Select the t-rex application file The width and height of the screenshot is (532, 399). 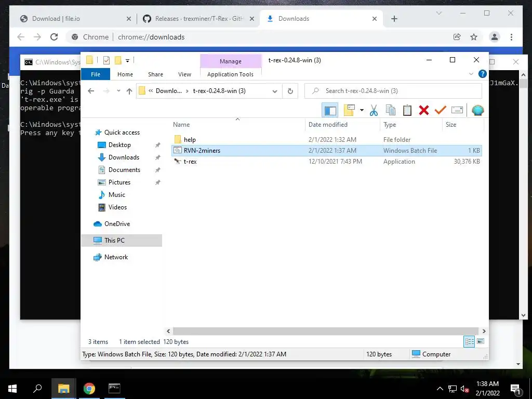[x=326, y=162]
